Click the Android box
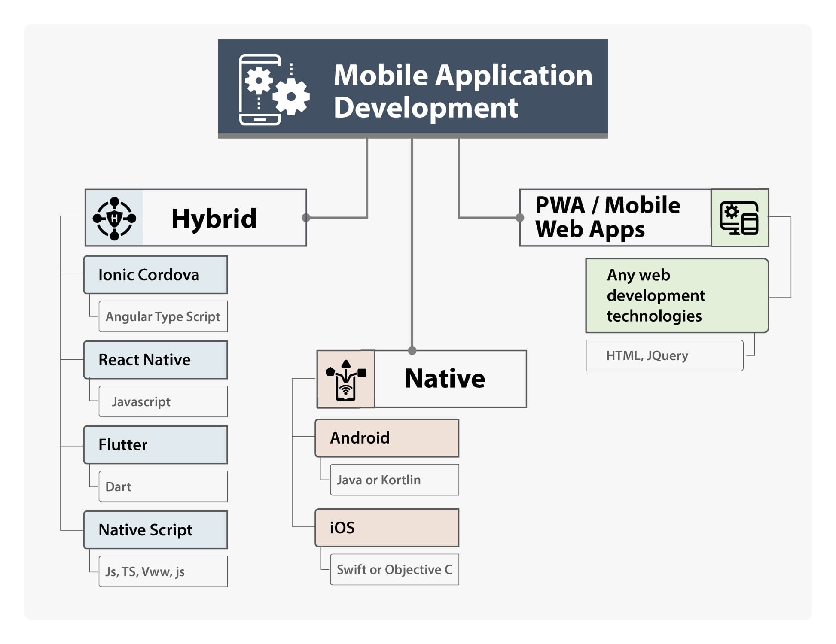 pyautogui.click(x=387, y=438)
